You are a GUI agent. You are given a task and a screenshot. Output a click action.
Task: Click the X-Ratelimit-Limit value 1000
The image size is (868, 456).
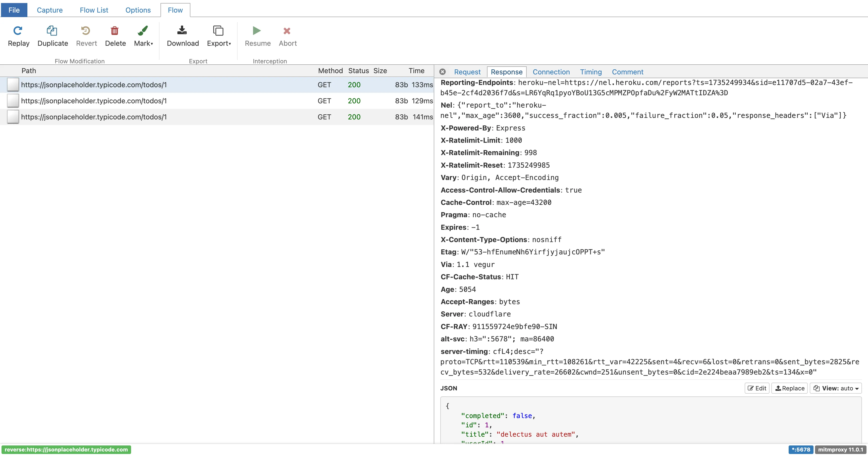coord(514,140)
